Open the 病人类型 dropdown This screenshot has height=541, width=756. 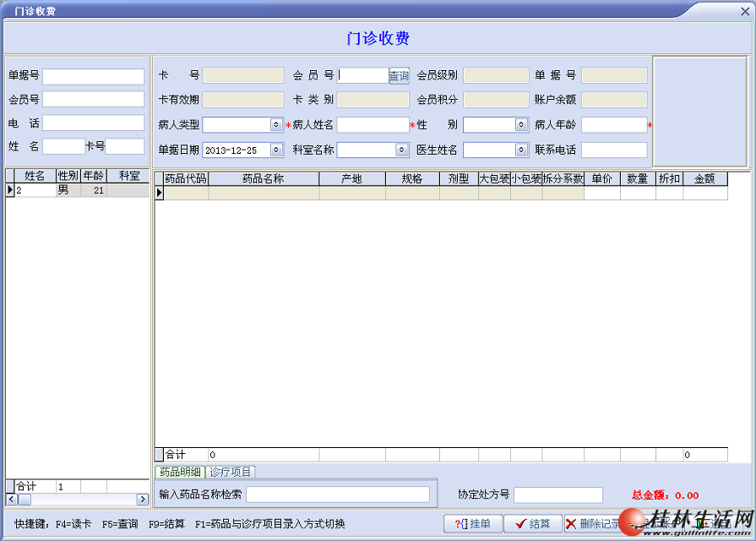point(276,125)
